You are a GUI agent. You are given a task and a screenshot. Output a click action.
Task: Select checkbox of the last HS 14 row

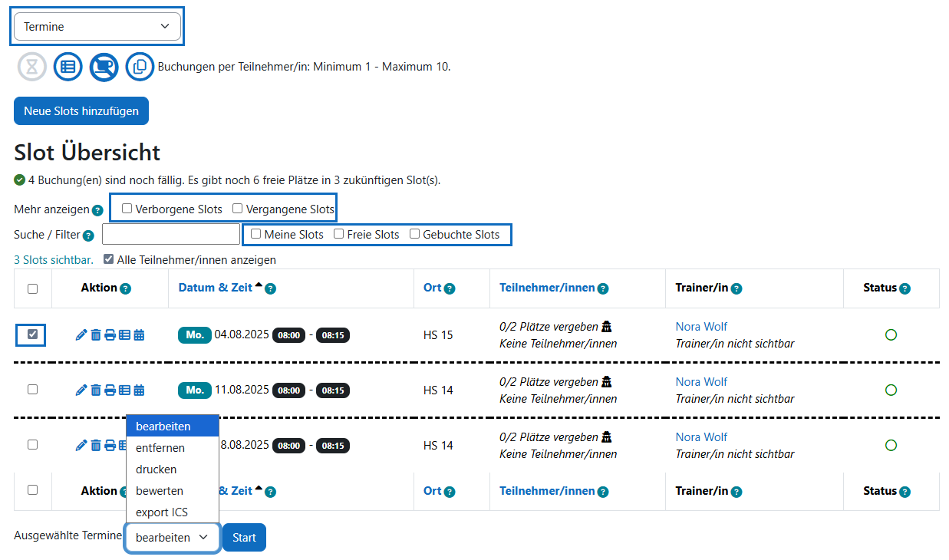(32, 445)
